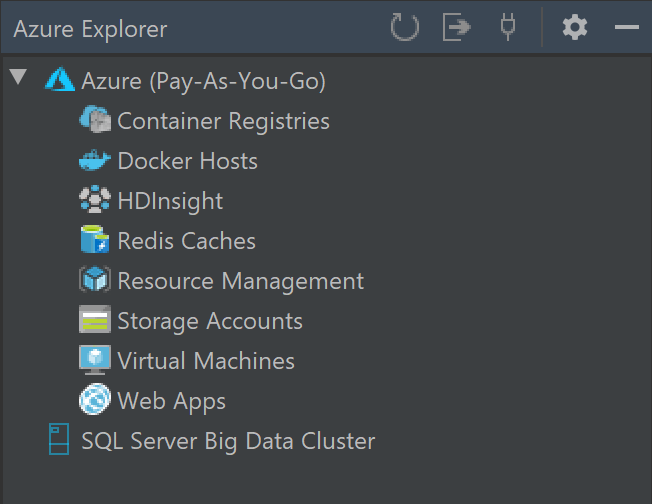Viewport: 652px width, 504px height.
Task: Click the Web Apps globe icon
Action: coord(95,399)
